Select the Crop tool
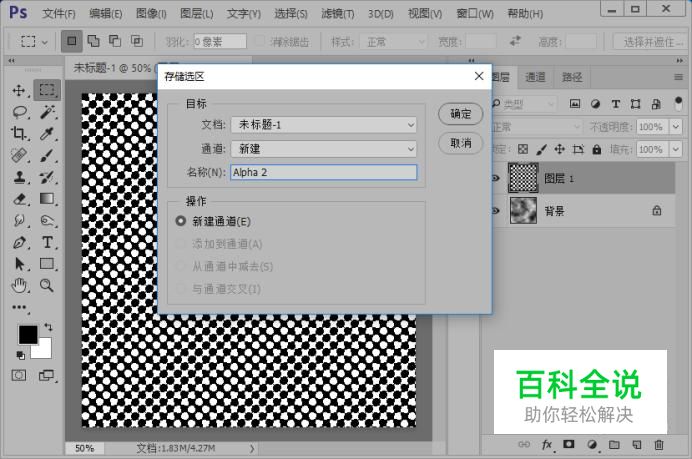Image resolution: width=692 pixels, height=459 pixels. [19, 133]
